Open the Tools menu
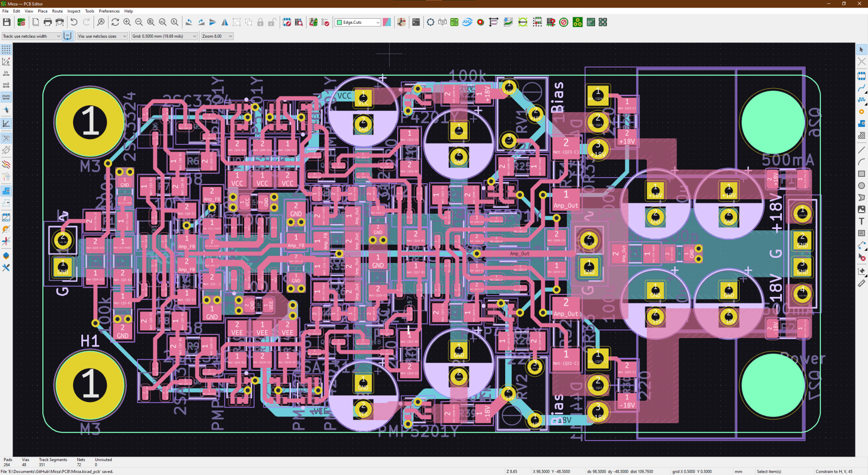This screenshot has height=475, width=868. point(89,11)
